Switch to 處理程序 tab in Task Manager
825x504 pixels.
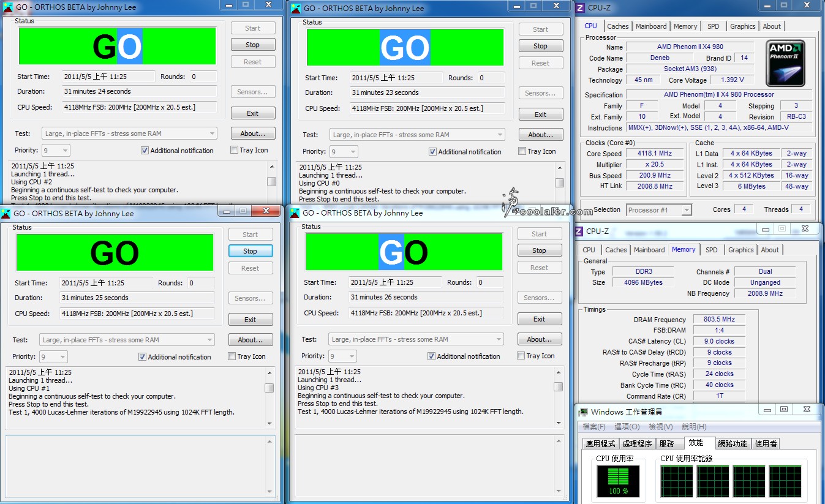pos(637,444)
